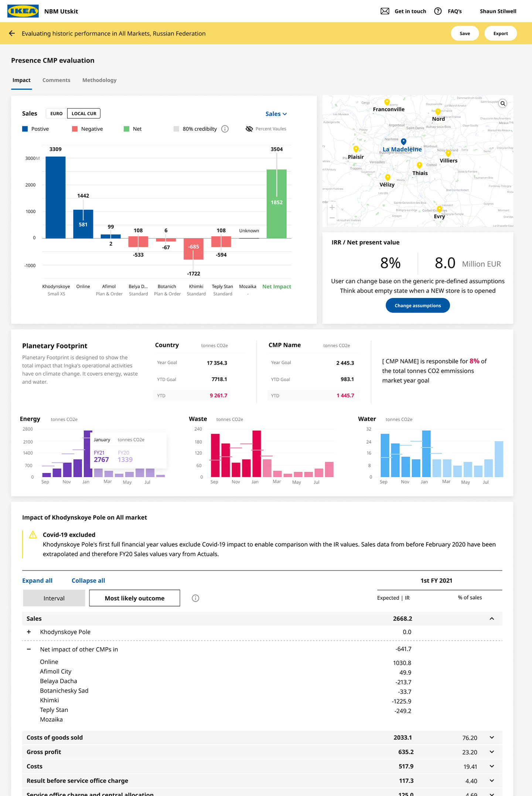Select the EURO currency toggle
532x796 pixels.
pyautogui.click(x=57, y=113)
